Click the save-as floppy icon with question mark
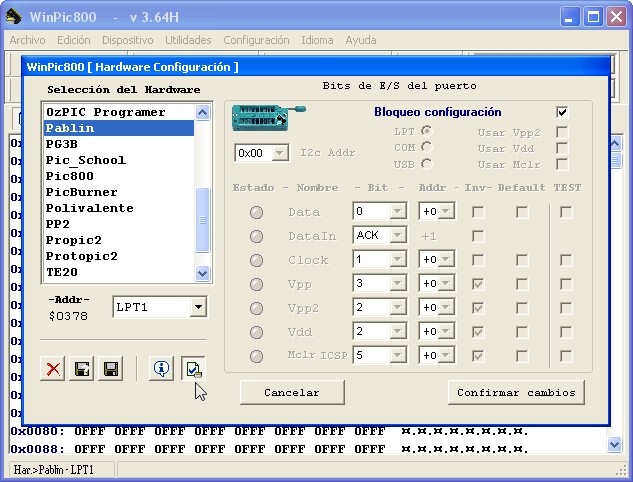The image size is (633, 482). [83, 369]
